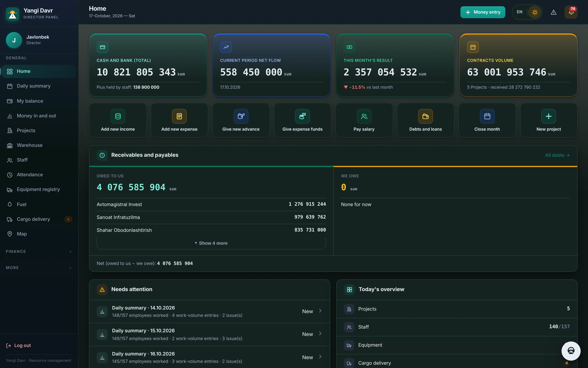Follow the All debts link
The width and height of the screenshot is (588, 368).
click(x=557, y=155)
